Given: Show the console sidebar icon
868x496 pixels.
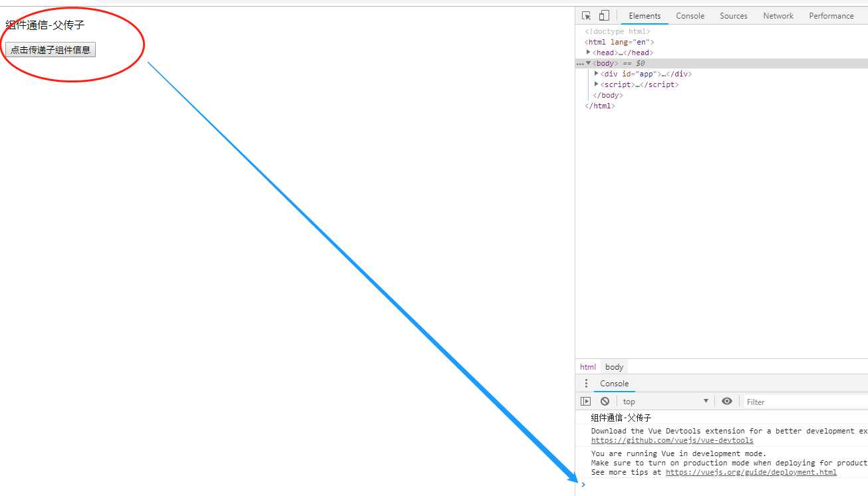Looking at the screenshot, I should (x=585, y=402).
